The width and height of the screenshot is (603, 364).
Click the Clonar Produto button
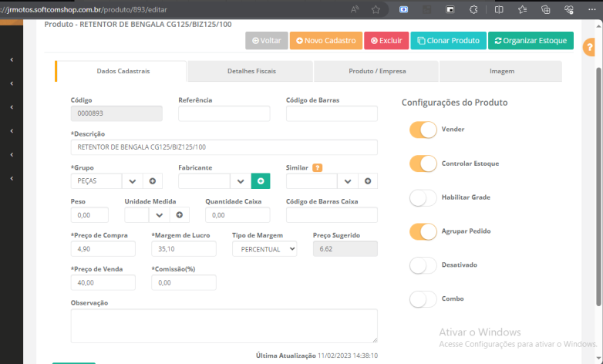448,40
